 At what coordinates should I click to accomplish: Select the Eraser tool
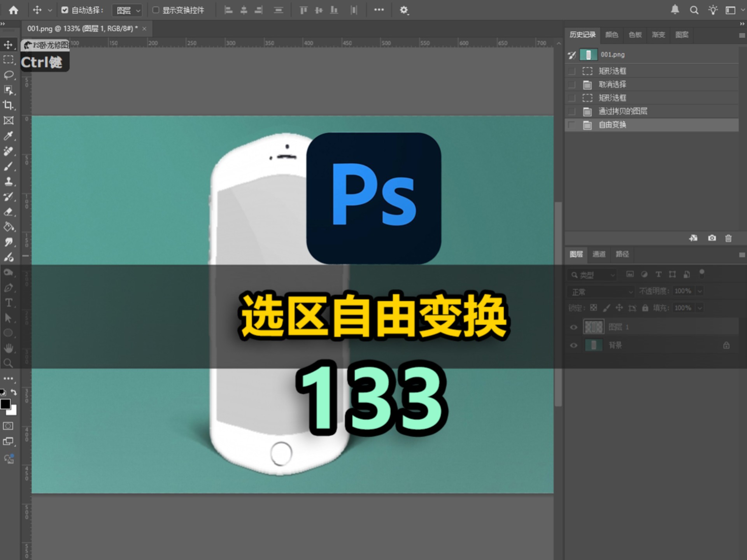pyautogui.click(x=8, y=212)
